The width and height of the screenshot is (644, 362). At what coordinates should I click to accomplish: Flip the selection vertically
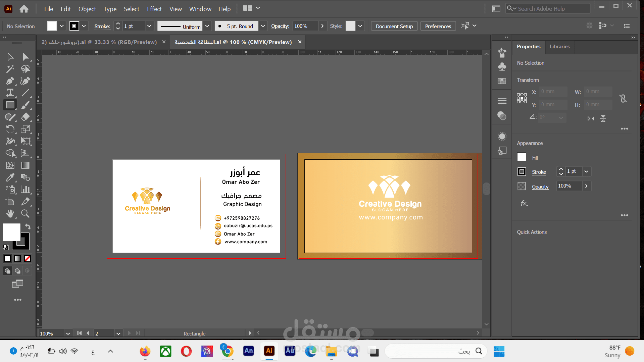603,118
